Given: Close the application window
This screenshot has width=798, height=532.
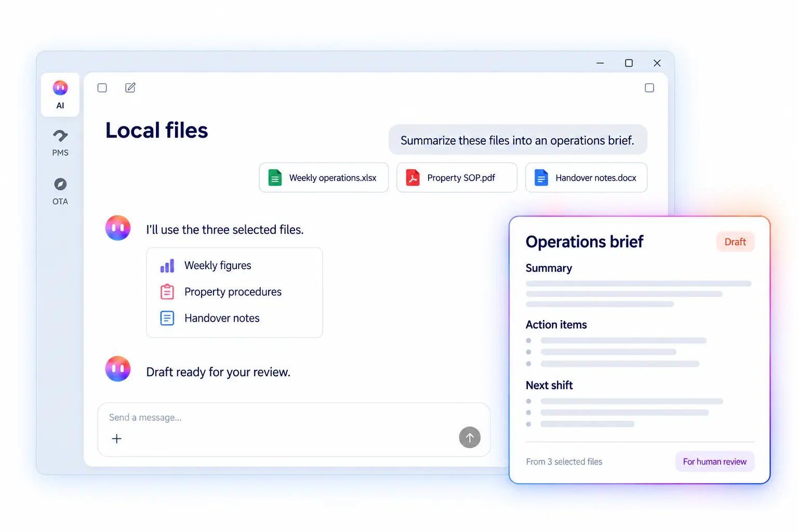Looking at the screenshot, I should [x=657, y=63].
